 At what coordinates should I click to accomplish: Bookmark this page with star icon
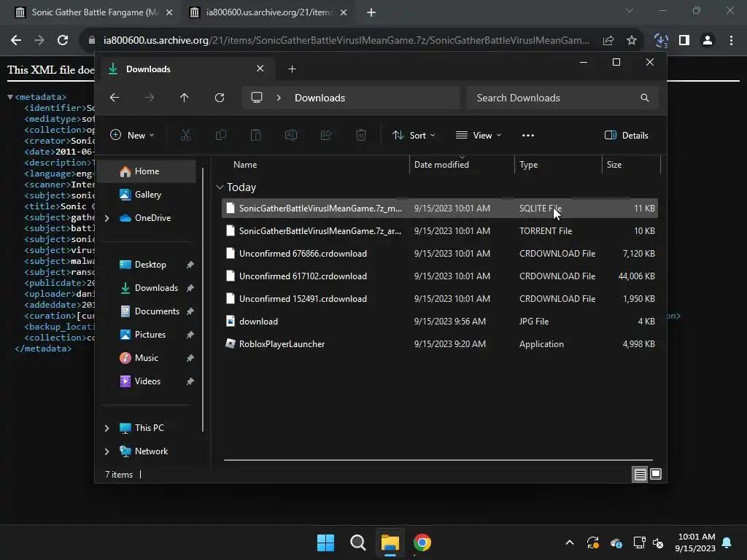coord(632,41)
